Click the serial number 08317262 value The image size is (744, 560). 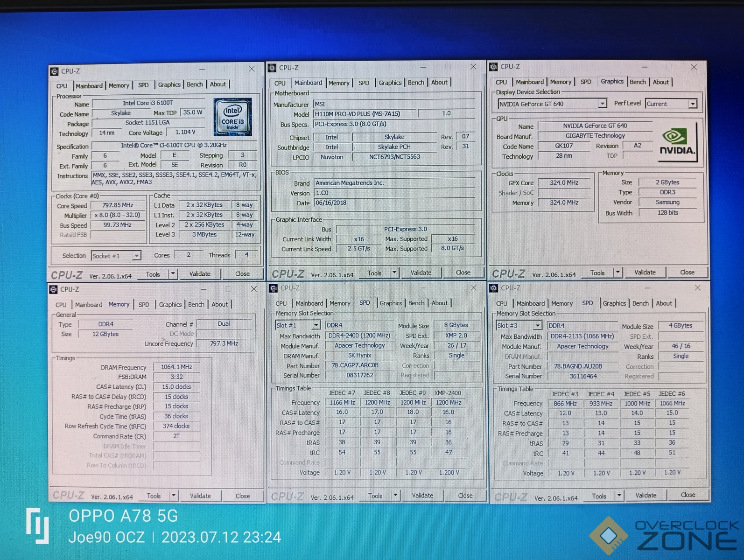(x=359, y=375)
